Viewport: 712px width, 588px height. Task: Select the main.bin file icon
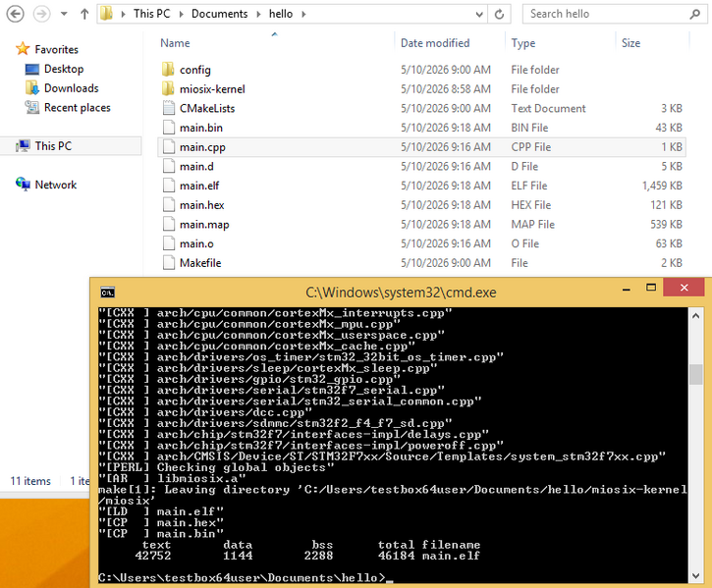coord(169,128)
